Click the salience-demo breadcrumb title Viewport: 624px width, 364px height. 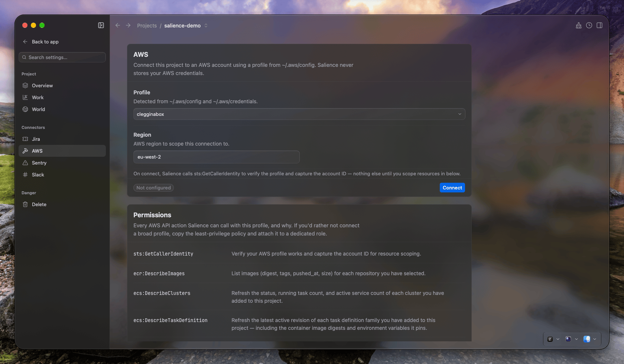pyautogui.click(x=182, y=26)
